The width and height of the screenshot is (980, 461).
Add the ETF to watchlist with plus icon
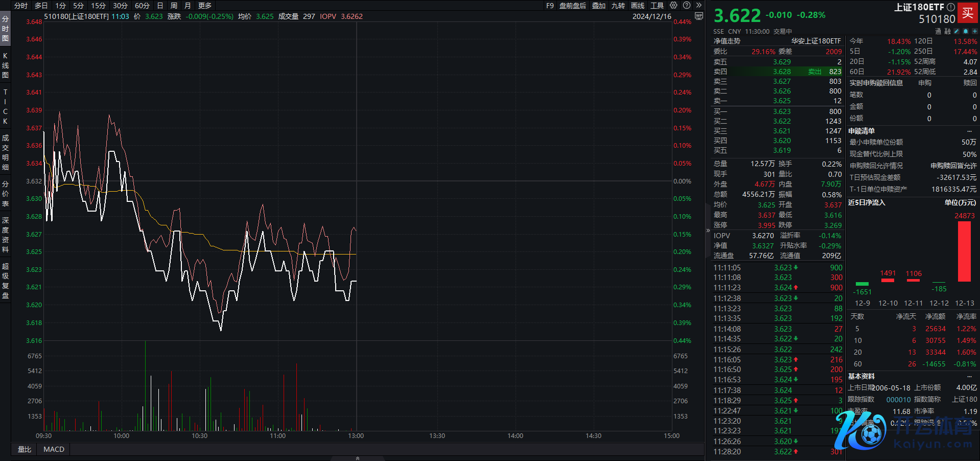tap(974, 31)
